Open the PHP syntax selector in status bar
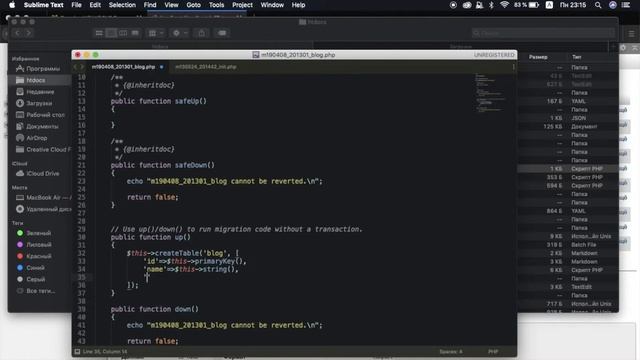 [x=493, y=351]
